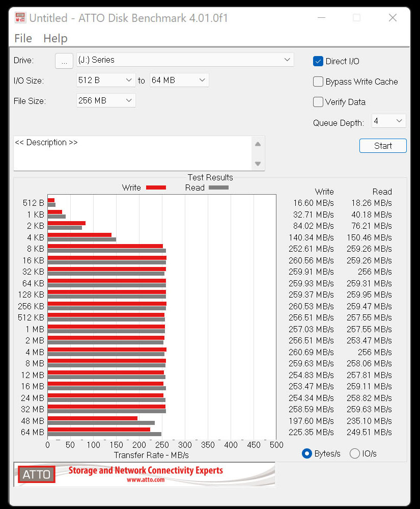The width and height of the screenshot is (420, 509).
Task: Click the description scroll down arrow
Action: coord(258,164)
